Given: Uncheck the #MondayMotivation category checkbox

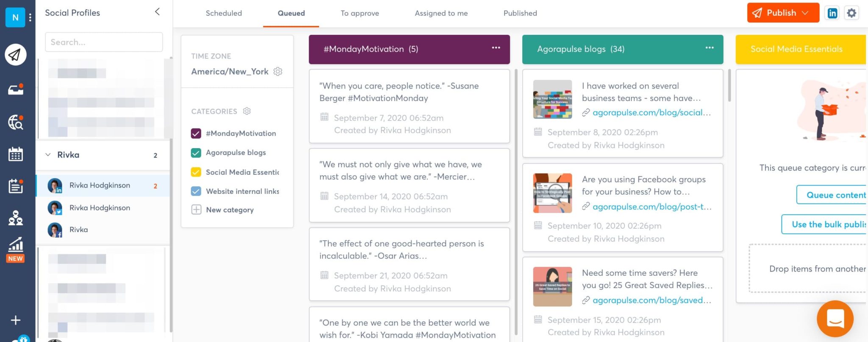Looking at the screenshot, I should [x=196, y=133].
